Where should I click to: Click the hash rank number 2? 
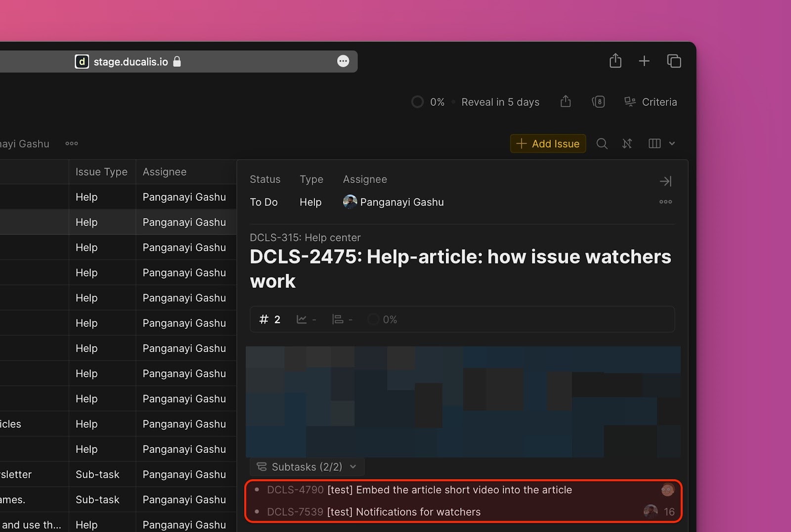pyautogui.click(x=270, y=319)
